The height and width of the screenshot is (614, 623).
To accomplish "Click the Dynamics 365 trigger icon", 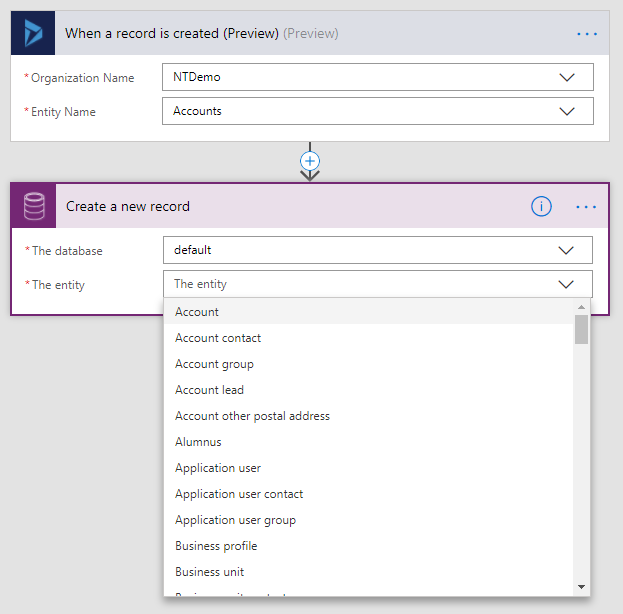I will 33,33.
